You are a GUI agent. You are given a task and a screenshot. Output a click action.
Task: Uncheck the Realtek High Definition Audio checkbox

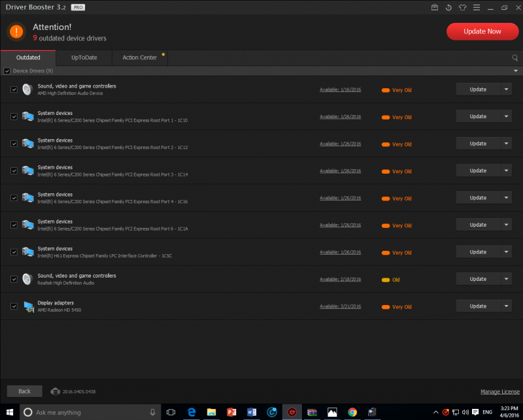(x=14, y=279)
